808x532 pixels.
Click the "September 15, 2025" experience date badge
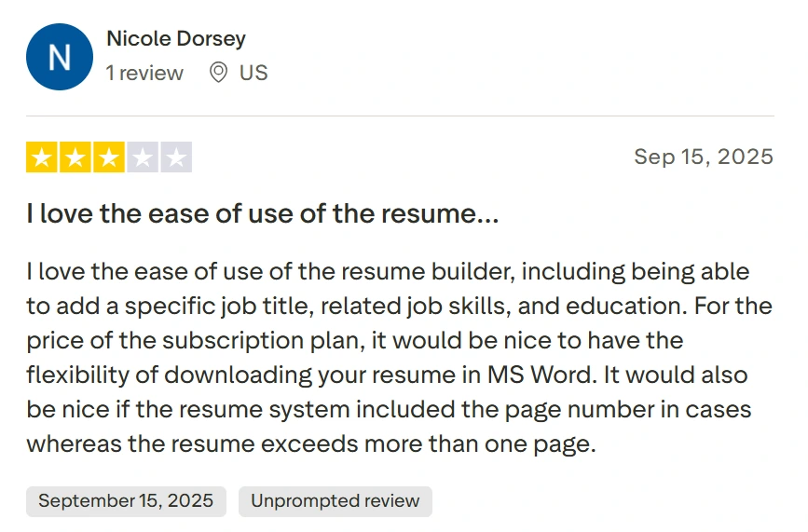coord(126,501)
